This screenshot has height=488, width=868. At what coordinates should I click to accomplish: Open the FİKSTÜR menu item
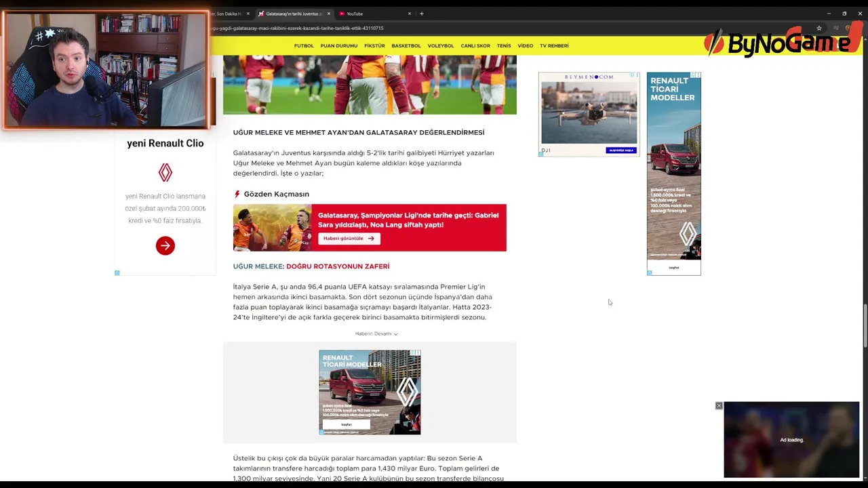(374, 46)
